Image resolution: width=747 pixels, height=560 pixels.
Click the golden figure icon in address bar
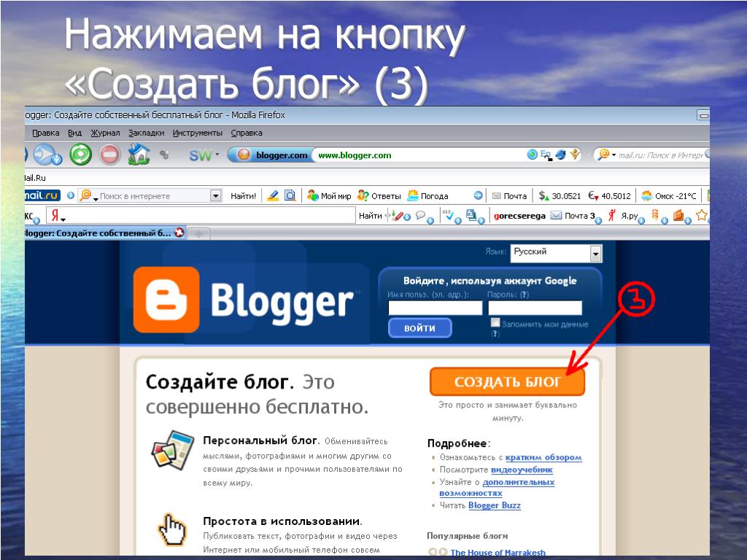coord(575,155)
